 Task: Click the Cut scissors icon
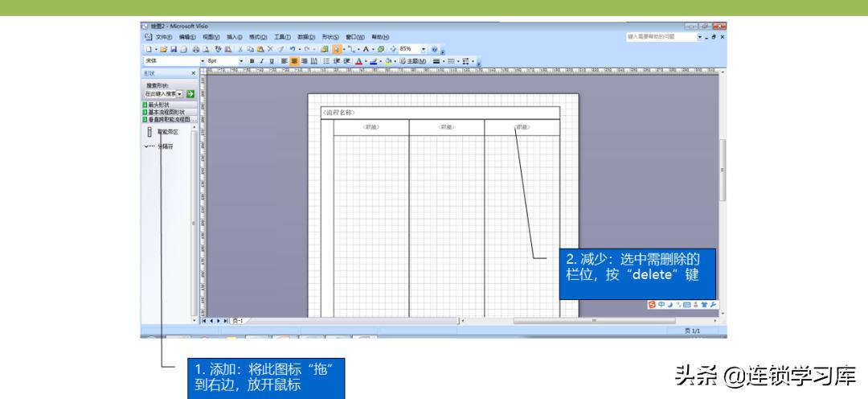pyautogui.click(x=240, y=49)
